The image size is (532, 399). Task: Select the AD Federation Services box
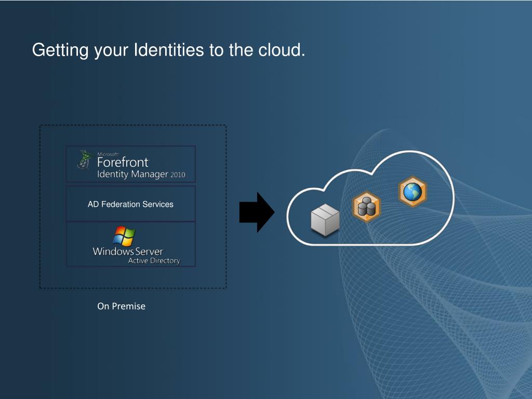(x=130, y=204)
